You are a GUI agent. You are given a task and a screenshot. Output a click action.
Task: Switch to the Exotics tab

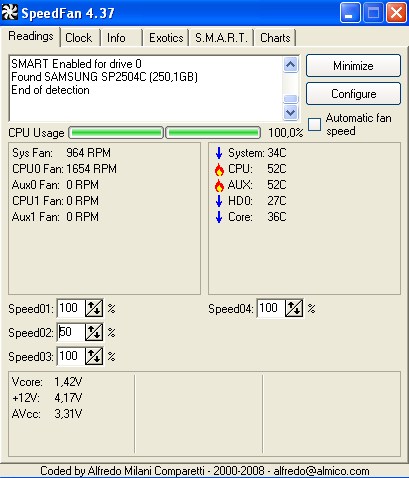coord(166,38)
